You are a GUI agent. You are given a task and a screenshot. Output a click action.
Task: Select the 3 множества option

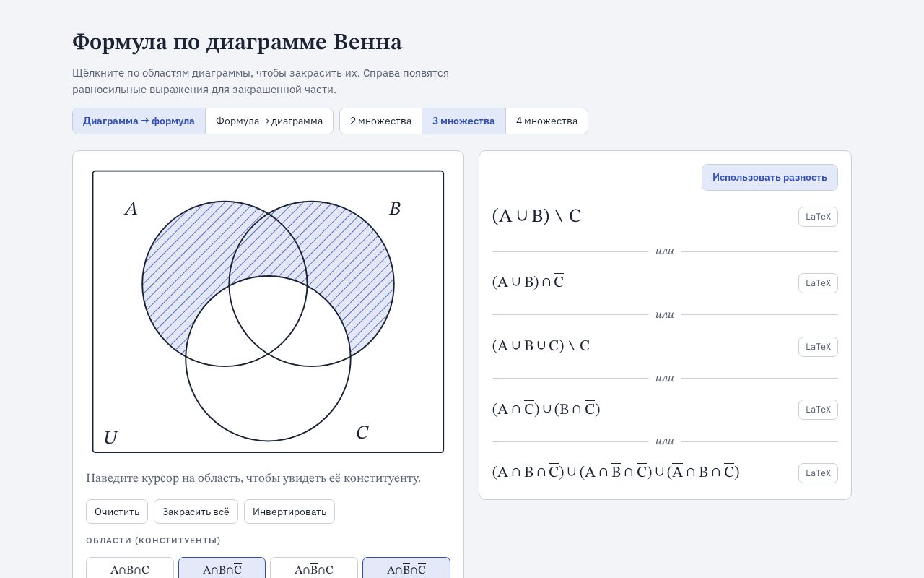[x=463, y=121]
